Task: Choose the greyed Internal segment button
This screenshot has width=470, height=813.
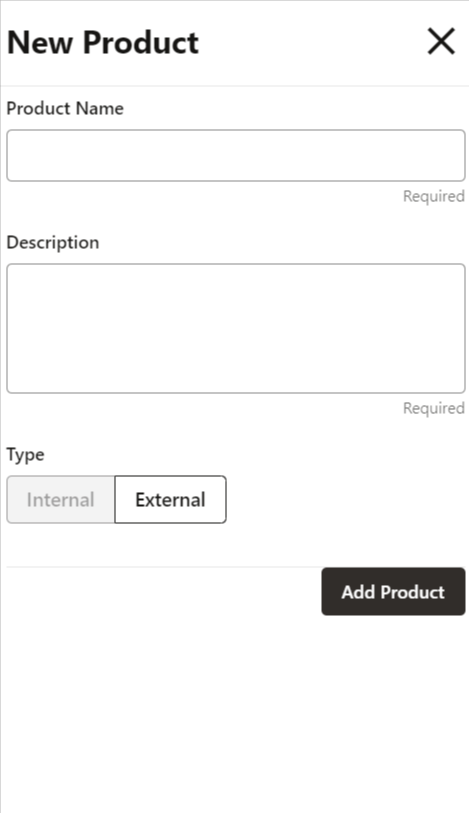Action: [x=60, y=499]
